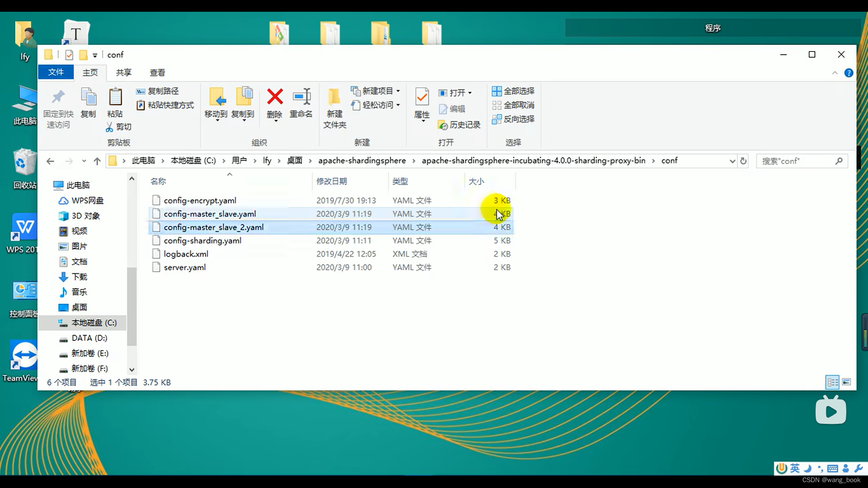Customize Quick Access Toolbar dropdown arrow

[95, 55]
